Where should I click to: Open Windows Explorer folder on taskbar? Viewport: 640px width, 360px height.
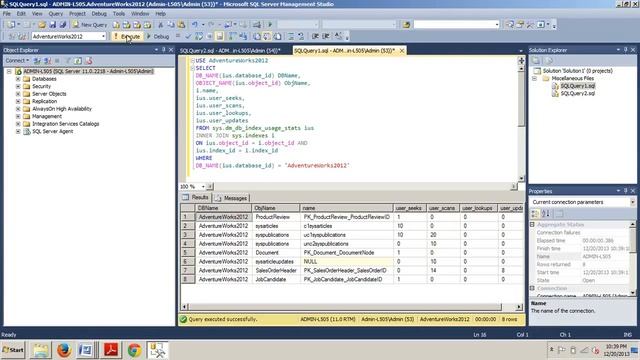pyautogui.click(x=41, y=350)
